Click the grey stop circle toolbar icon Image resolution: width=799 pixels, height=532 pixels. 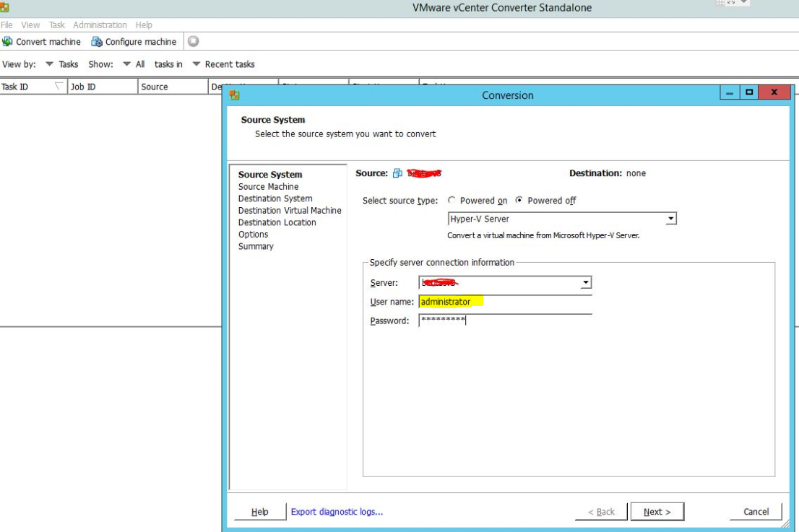pyautogui.click(x=193, y=41)
